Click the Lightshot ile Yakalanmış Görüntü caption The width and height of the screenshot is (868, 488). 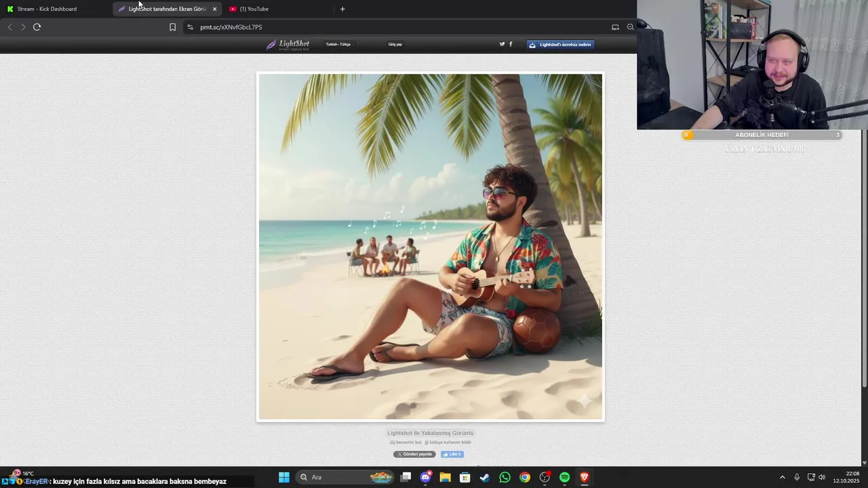430,433
